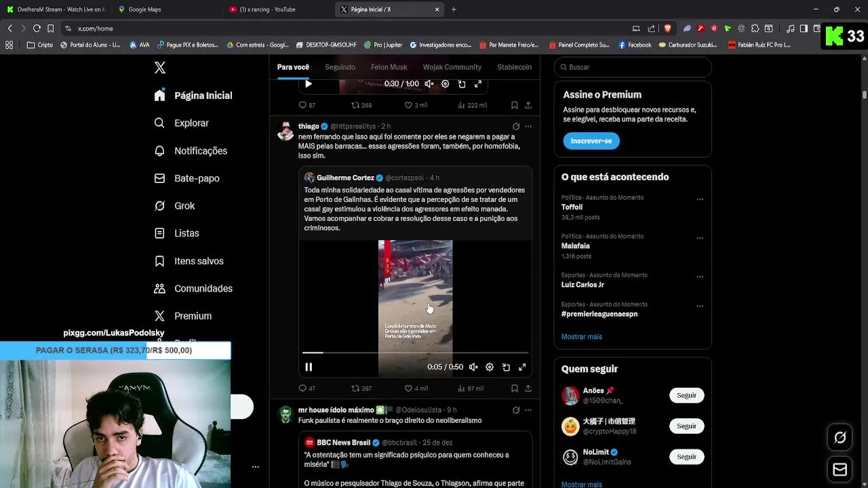This screenshot has height=488, width=868.
Task: Open Grok explain icon on thiago's post
Action: 516,126
